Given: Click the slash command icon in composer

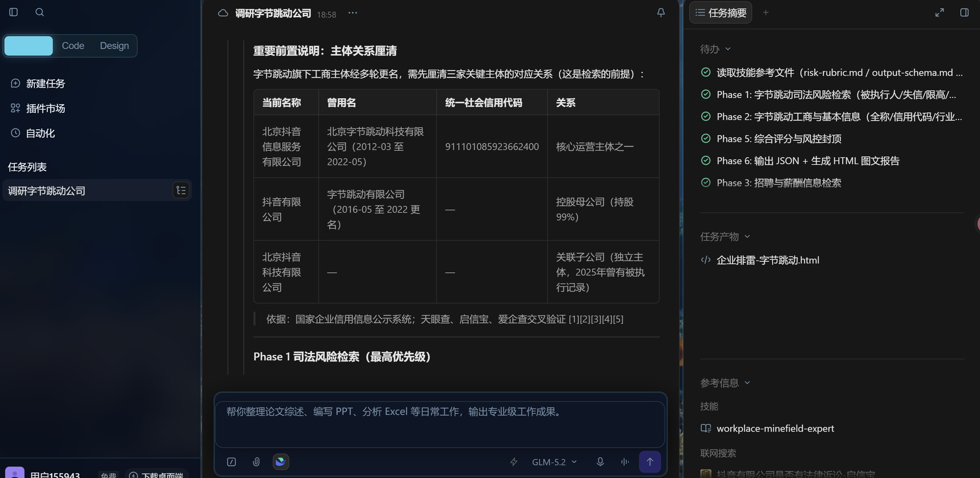Looking at the screenshot, I should point(231,462).
